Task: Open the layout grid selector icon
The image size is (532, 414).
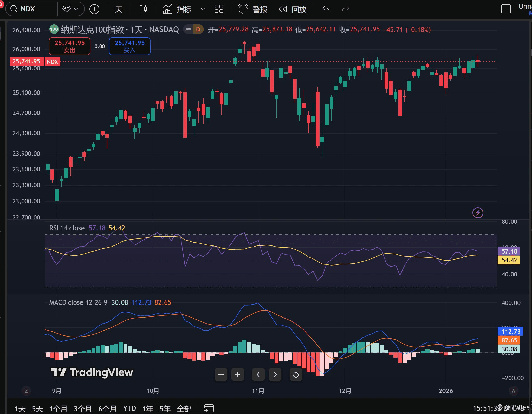Action: (x=218, y=9)
